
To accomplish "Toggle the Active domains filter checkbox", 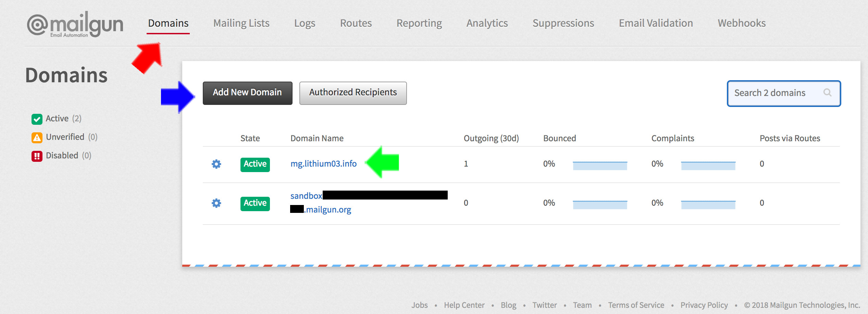I will [37, 119].
